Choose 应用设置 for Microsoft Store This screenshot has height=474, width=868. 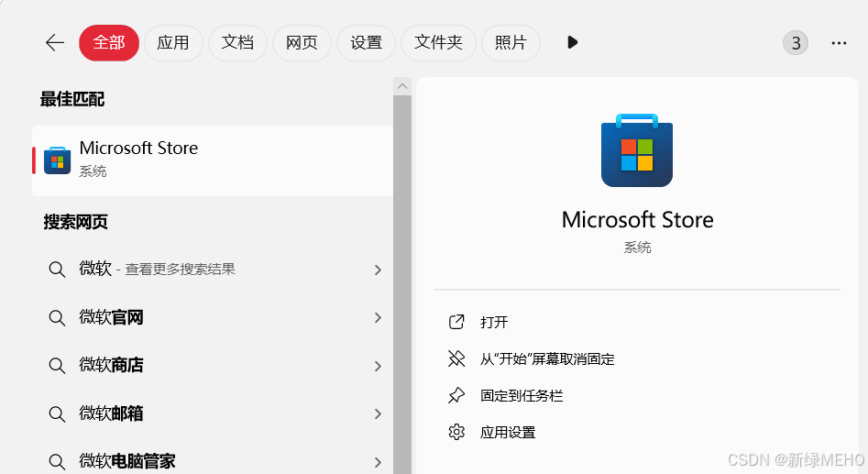click(x=508, y=432)
